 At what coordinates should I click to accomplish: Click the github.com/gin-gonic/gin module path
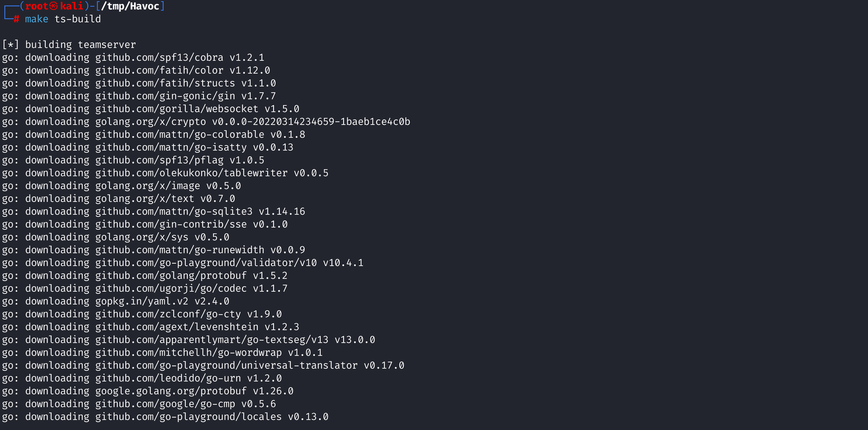tap(165, 96)
